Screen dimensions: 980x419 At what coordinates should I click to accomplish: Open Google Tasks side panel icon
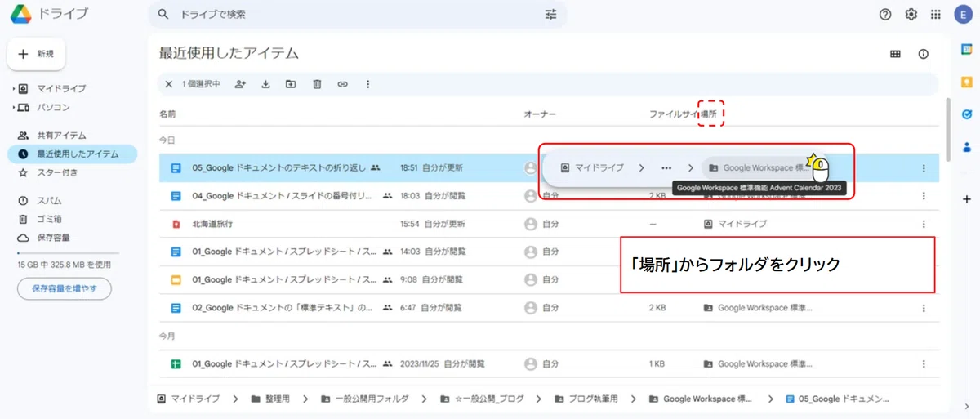967,115
